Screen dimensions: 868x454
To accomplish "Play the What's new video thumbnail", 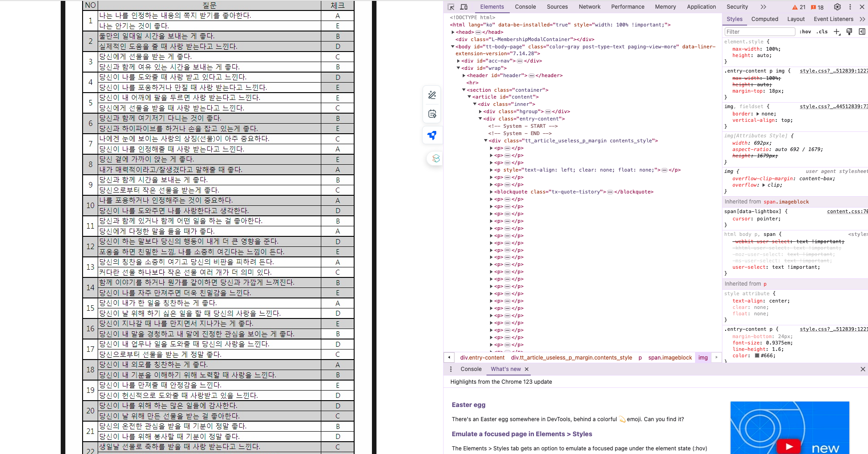I will 790,428.
